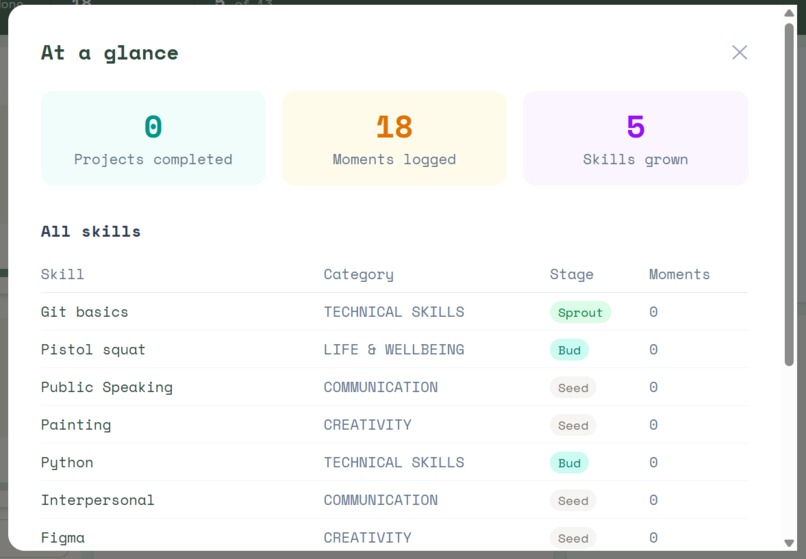
Task: Click the moments count for Git basics
Action: pyautogui.click(x=653, y=312)
